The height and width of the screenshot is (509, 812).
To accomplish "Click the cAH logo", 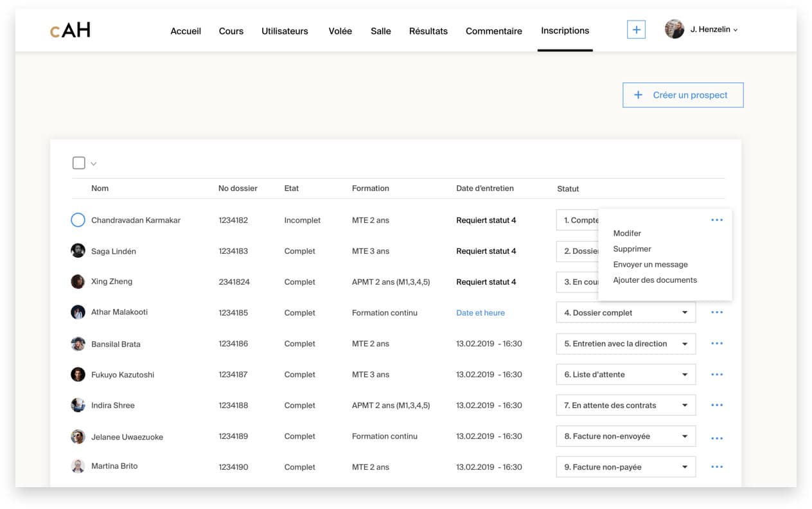I will [x=70, y=30].
